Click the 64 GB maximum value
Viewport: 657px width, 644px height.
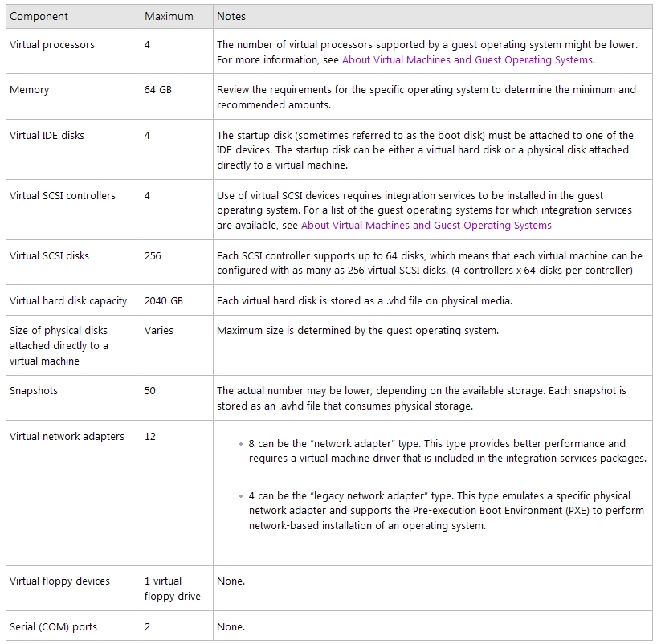(158, 90)
